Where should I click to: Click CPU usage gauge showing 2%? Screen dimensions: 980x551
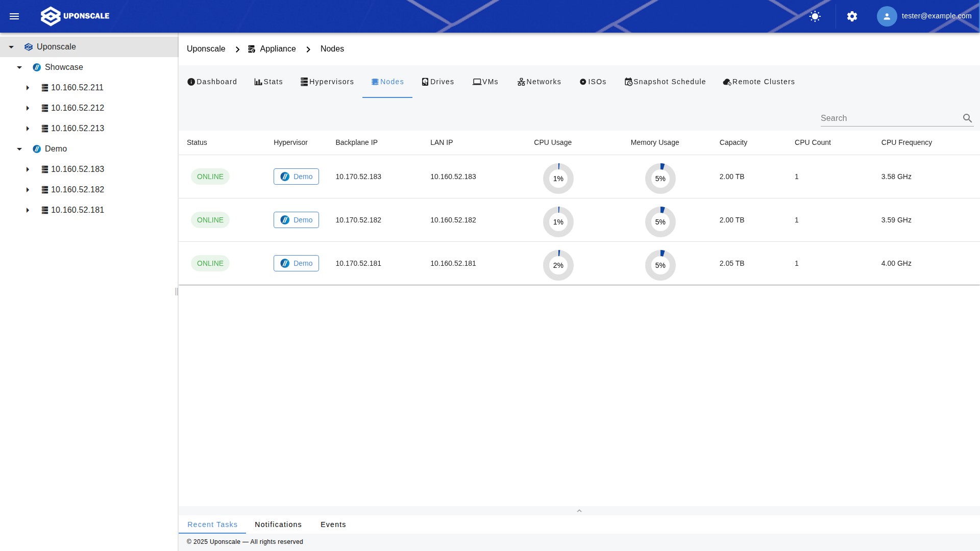[x=558, y=265]
